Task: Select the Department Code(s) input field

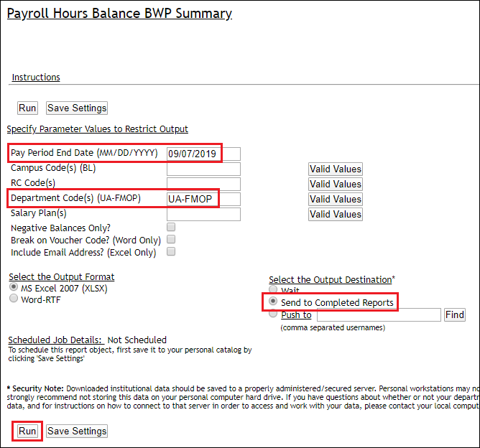Action: tap(203, 199)
